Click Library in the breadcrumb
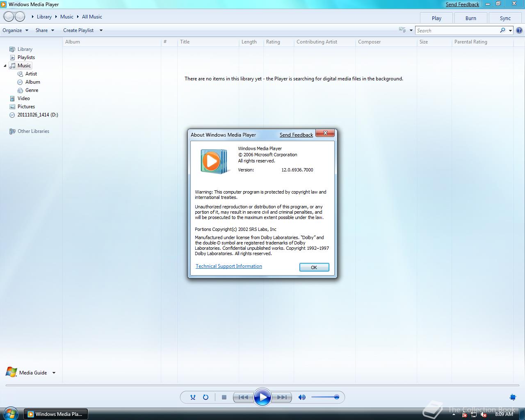Image resolution: width=525 pixels, height=420 pixels. point(44,17)
